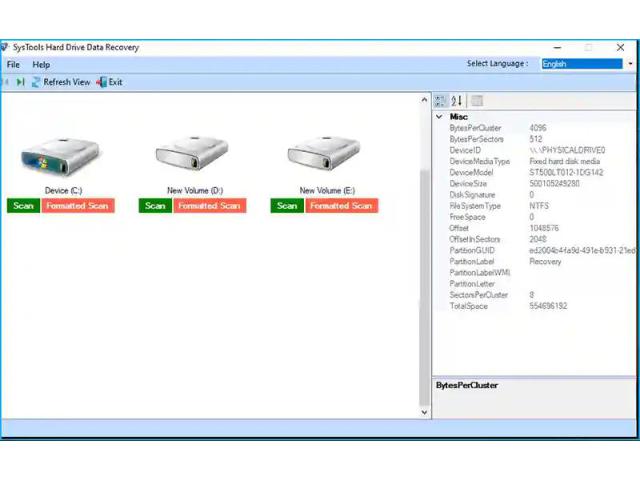
Task: Open the Help menu
Action: pyautogui.click(x=41, y=65)
